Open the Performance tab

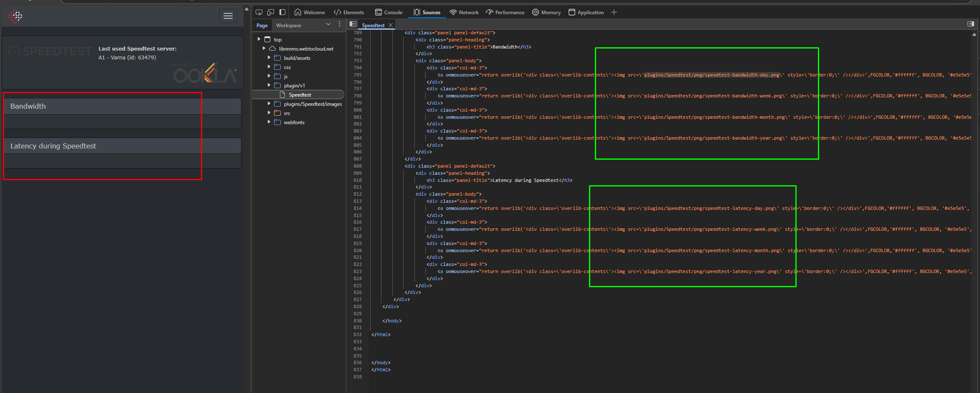(505, 12)
